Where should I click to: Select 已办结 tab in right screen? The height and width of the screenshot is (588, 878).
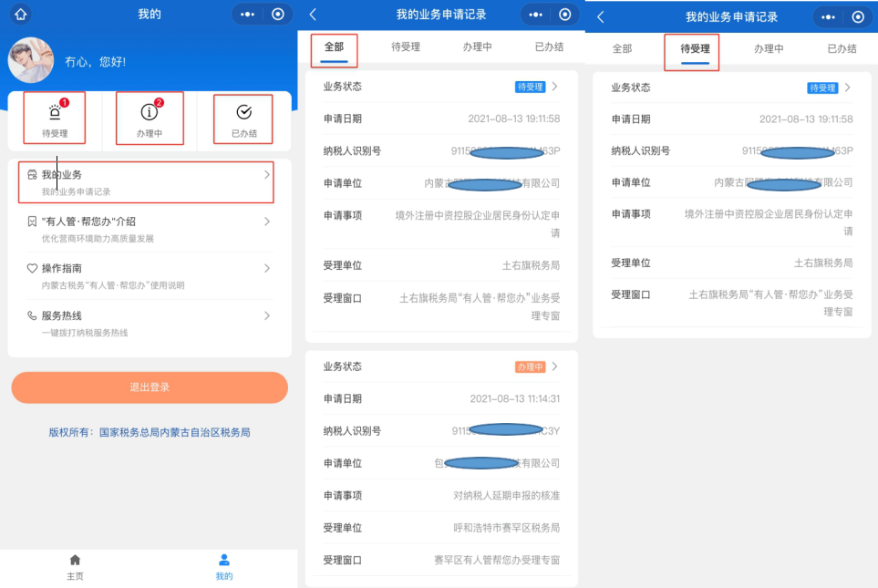point(842,48)
